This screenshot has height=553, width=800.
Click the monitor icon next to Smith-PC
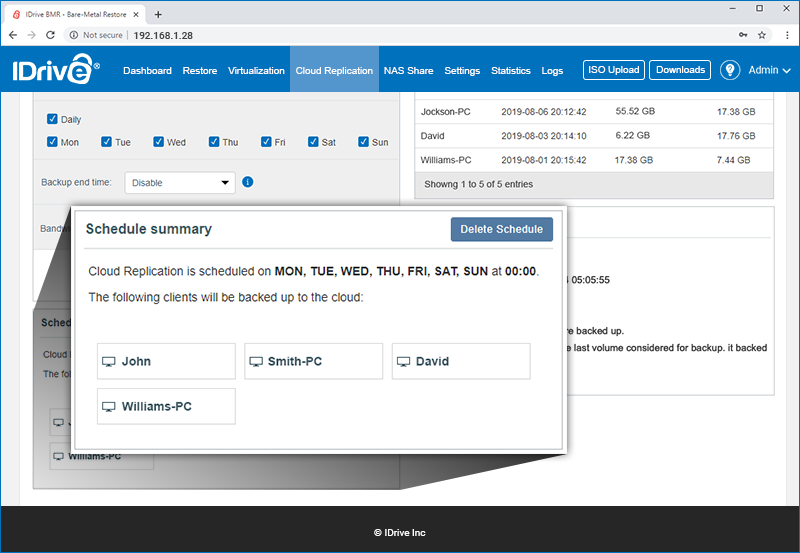(x=256, y=362)
